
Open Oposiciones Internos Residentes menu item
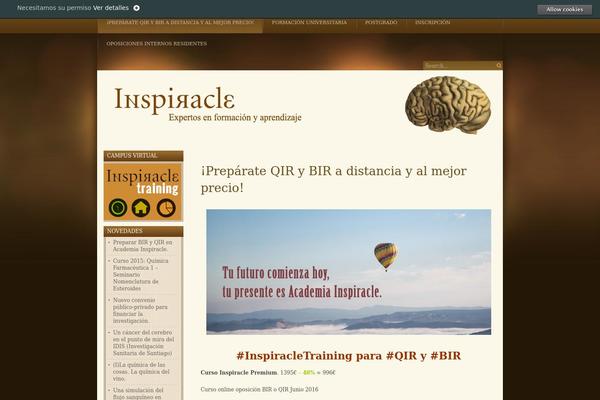pyautogui.click(x=157, y=44)
